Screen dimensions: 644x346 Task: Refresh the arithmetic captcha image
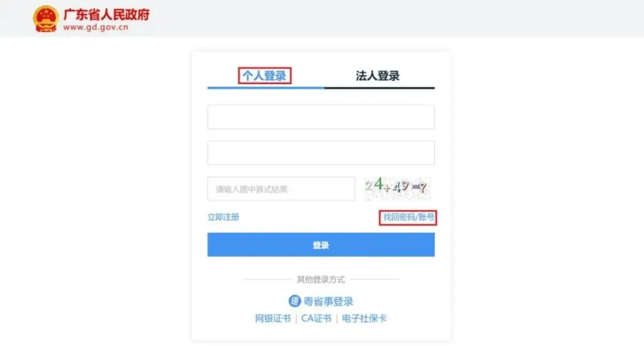pos(397,188)
